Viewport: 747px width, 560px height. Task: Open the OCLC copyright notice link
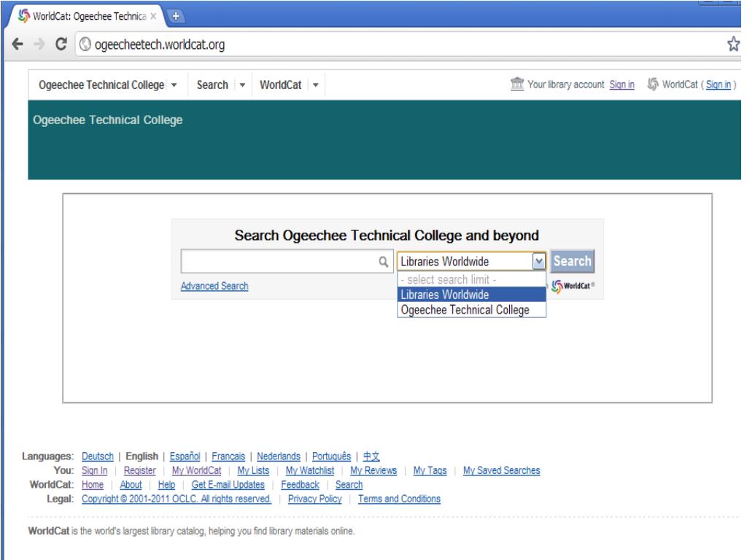click(x=177, y=499)
